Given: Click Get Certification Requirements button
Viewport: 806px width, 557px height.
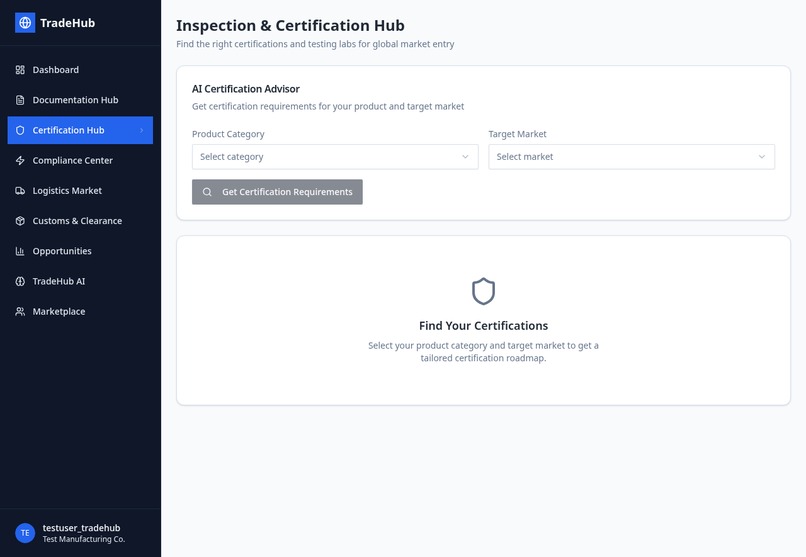Looking at the screenshot, I should (x=277, y=192).
